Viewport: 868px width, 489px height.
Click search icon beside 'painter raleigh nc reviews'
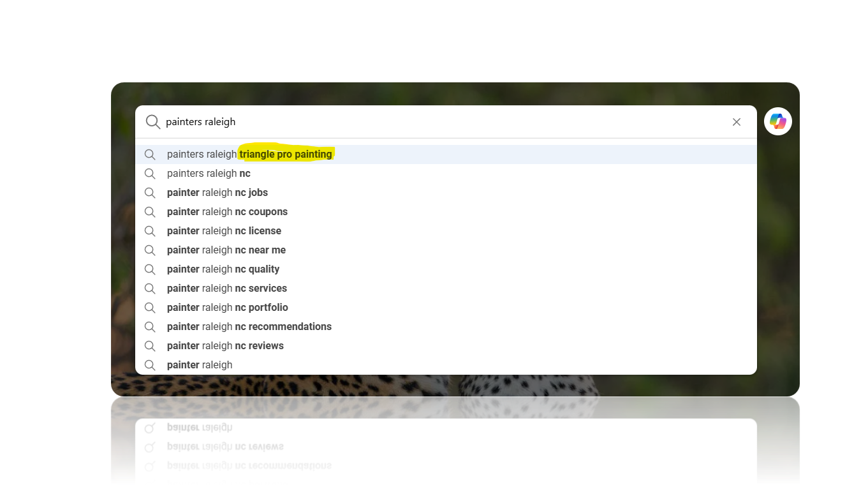[x=150, y=346]
